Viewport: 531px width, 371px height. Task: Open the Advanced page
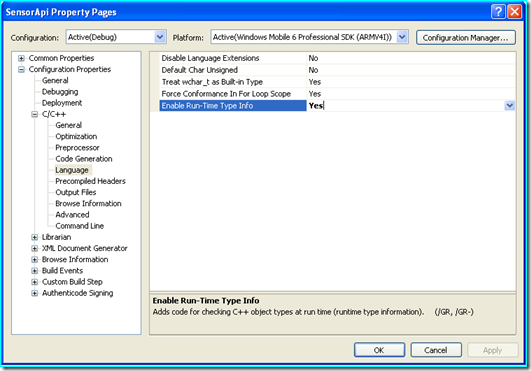pos(72,215)
